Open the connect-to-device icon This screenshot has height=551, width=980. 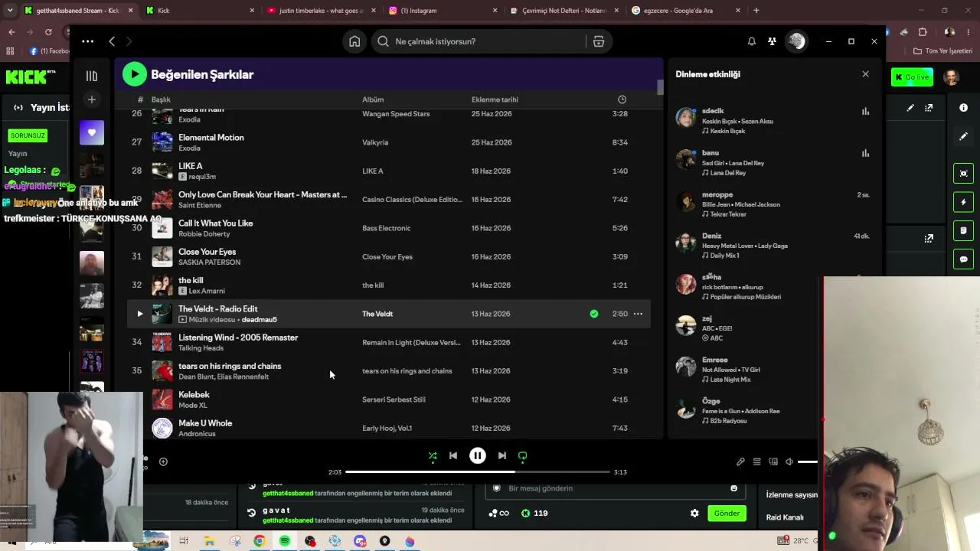coord(773,462)
